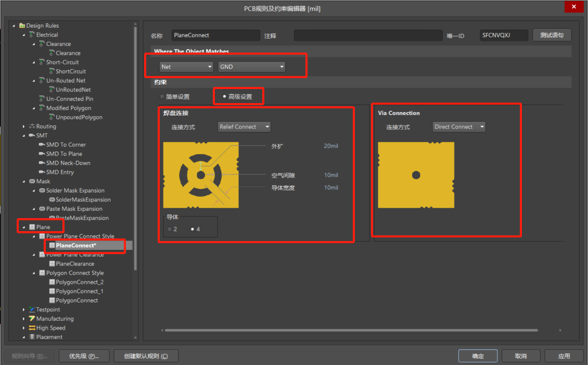This screenshot has height=365, width=588.
Task: Choose 2 conductors radio button
Action: (170, 229)
